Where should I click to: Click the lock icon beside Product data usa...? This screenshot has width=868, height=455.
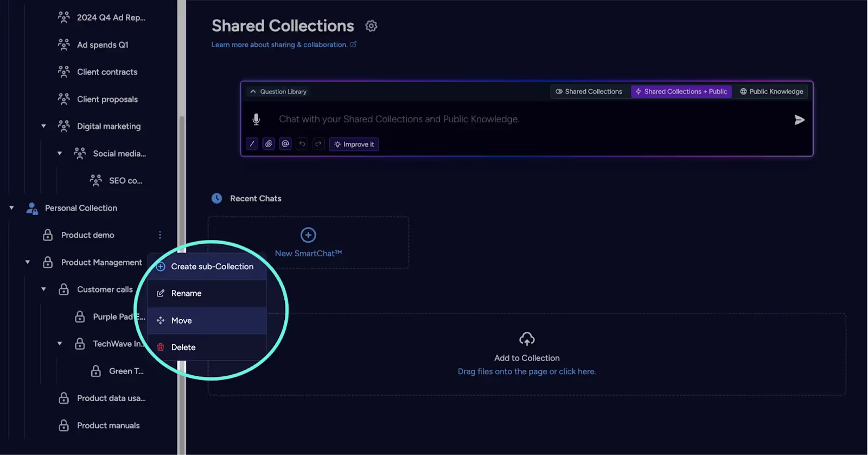point(63,398)
